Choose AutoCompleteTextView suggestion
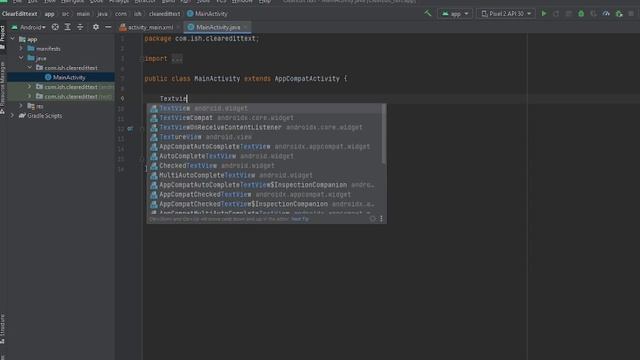This screenshot has width=640, height=360. click(264, 156)
